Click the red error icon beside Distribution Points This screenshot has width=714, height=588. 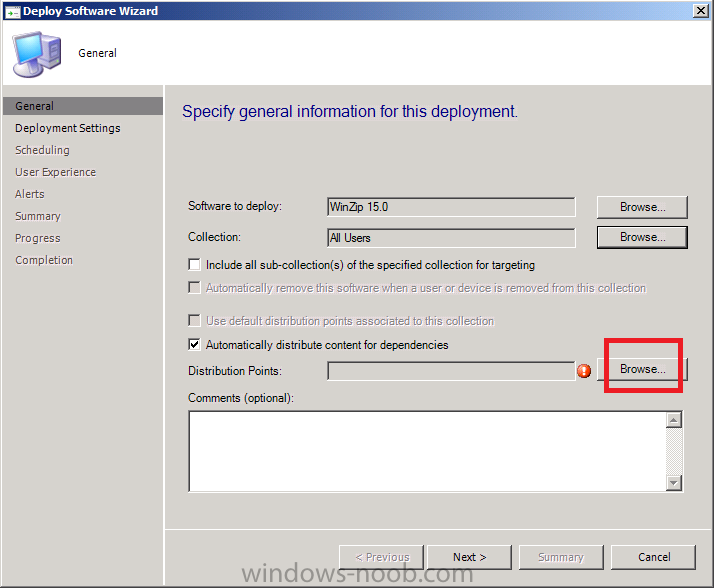click(x=584, y=371)
